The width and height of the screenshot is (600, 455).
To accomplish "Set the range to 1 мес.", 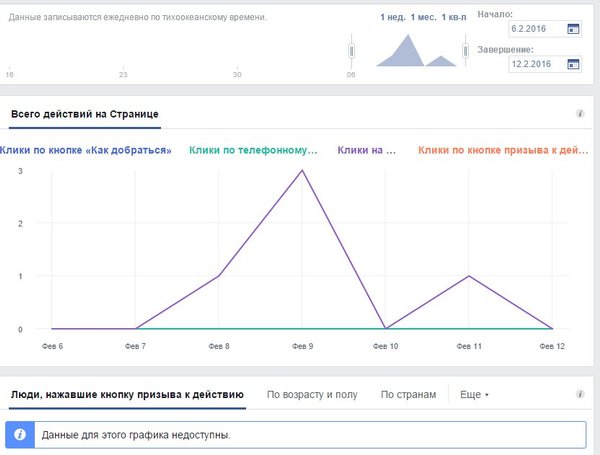I will [x=420, y=18].
